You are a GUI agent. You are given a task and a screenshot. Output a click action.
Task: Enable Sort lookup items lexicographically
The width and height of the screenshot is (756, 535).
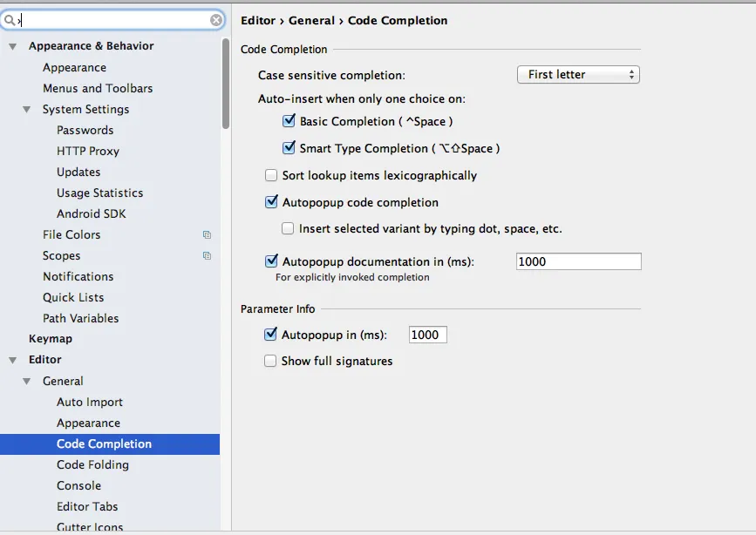[271, 175]
